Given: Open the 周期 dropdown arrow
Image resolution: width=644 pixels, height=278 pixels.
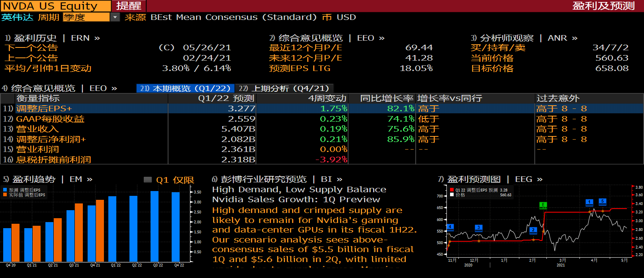Looking at the screenshot, I should point(115,17).
